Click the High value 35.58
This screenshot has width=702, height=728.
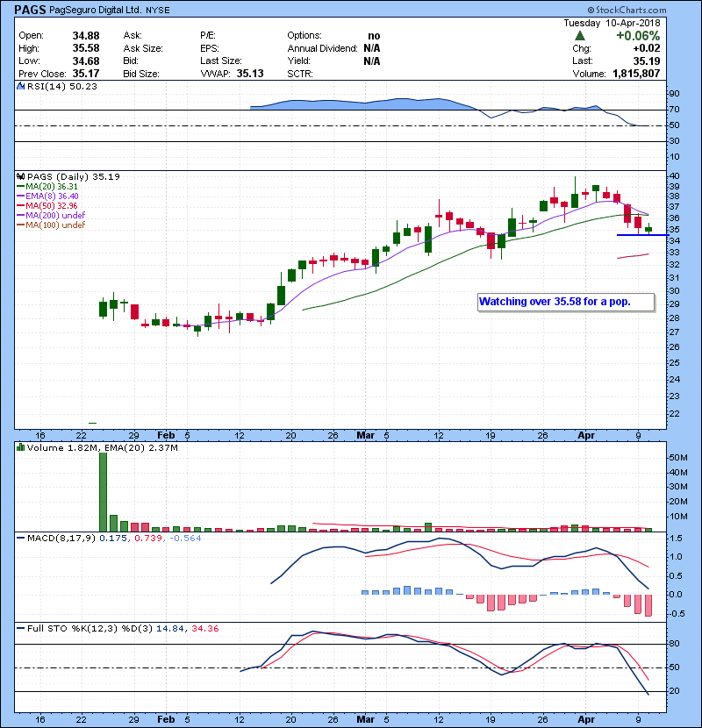[x=86, y=48]
